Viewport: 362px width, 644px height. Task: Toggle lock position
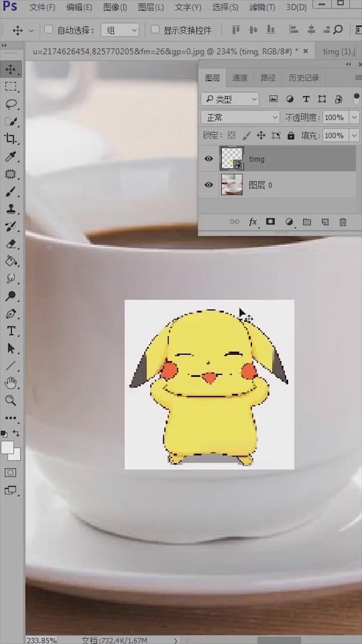click(261, 135)
